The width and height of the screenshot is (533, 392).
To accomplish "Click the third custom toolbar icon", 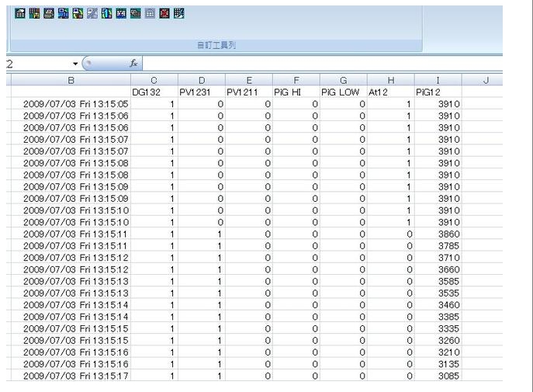I will pyautogui.click(x=48, y=14).
